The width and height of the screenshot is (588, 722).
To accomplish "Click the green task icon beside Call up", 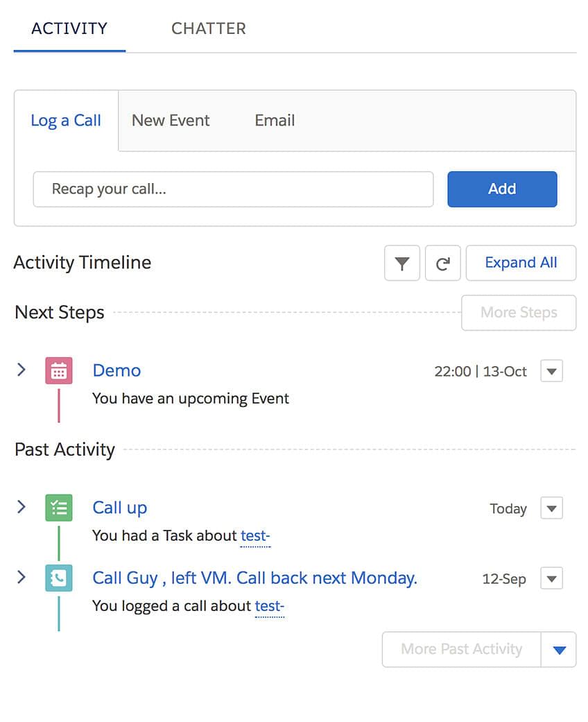I will (59, 508).
